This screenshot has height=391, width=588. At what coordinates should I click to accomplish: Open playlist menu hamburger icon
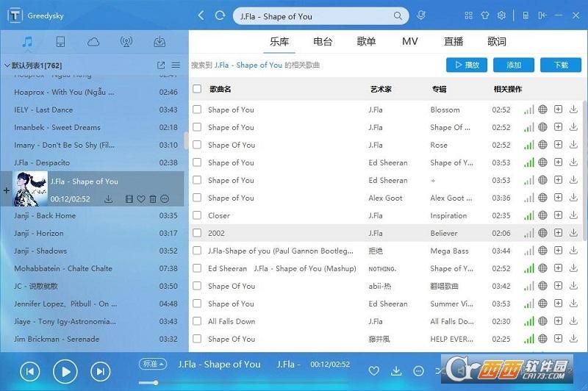click(x=176, y=65)
